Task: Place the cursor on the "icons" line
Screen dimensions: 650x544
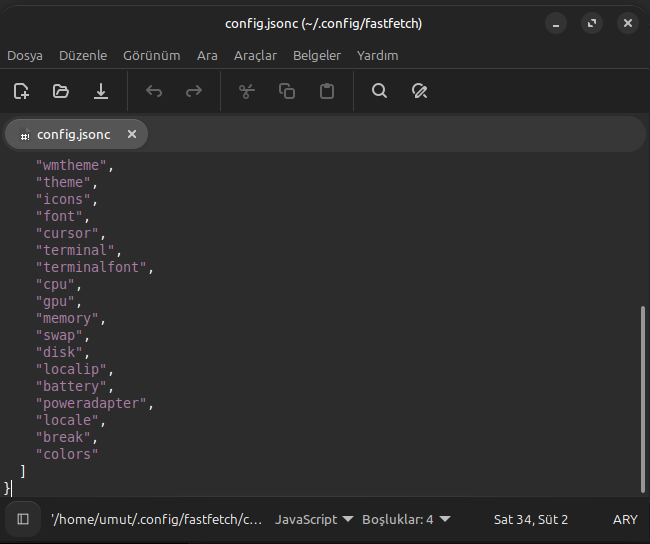Action: click(x=66, y=199)
